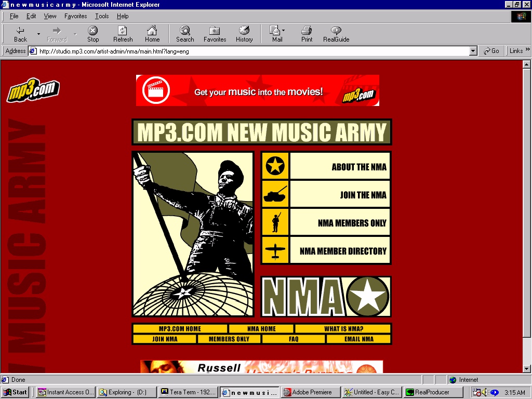The image size is (532, 399).
Task: Open the NMA MEMBER DIRECTORY link
Action: pos(343,251)
